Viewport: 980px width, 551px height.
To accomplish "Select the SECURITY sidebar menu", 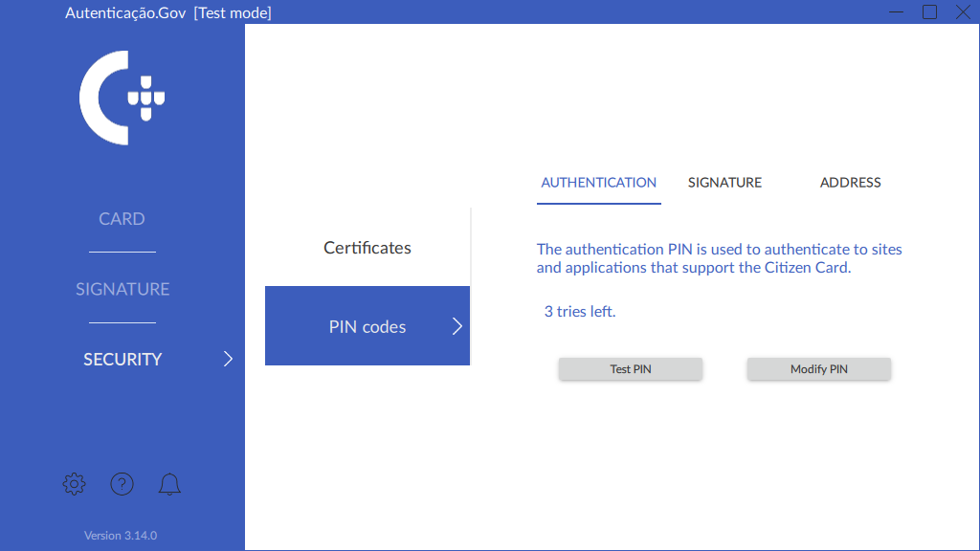I will click(122, 360).
